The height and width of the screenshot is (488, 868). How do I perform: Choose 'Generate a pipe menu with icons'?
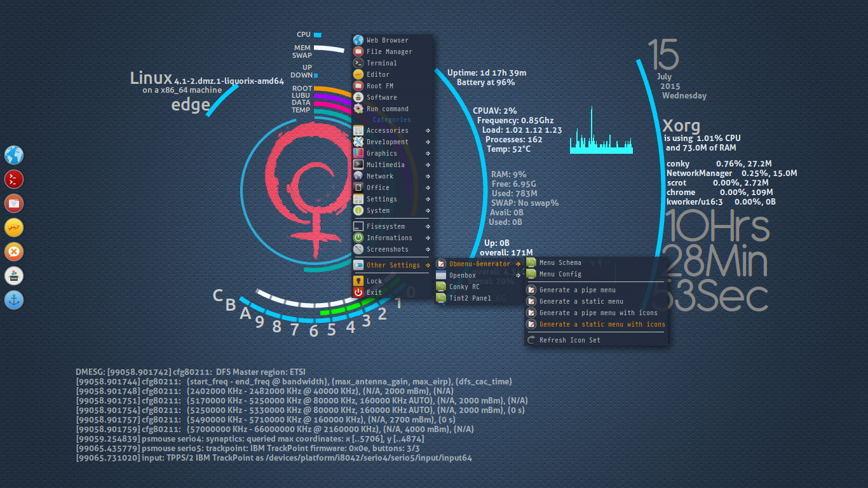tap(597, 313)
